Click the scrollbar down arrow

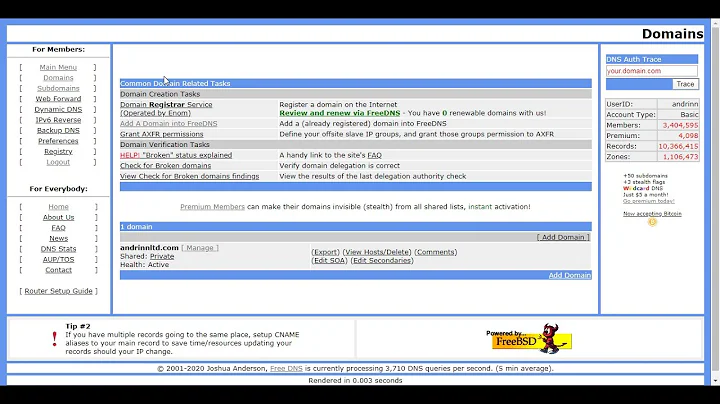point(715,381)
